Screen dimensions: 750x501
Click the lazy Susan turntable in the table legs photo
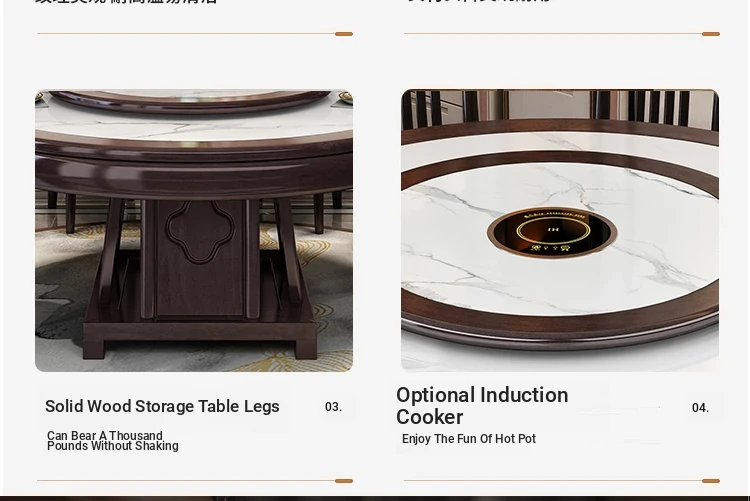pos(190,101)
